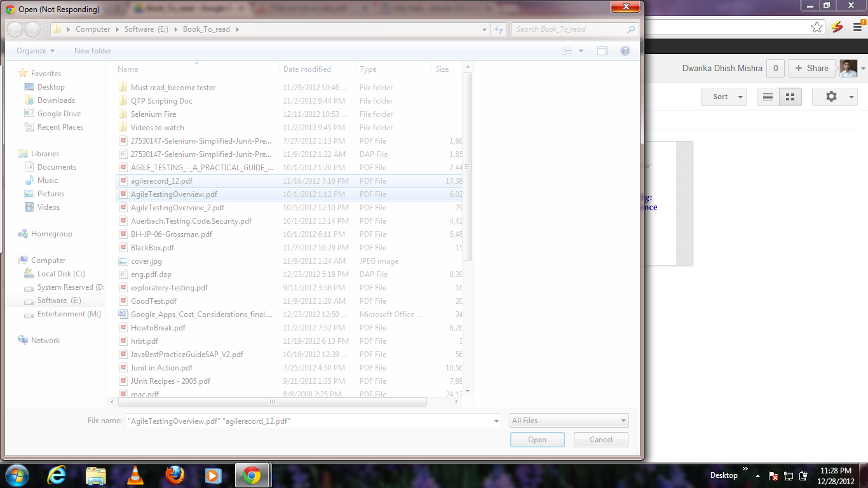The width and height of the screenshot is (868, 488).
Task: Click the refresh button beside address bar
Action: click(x=499, y=29)
